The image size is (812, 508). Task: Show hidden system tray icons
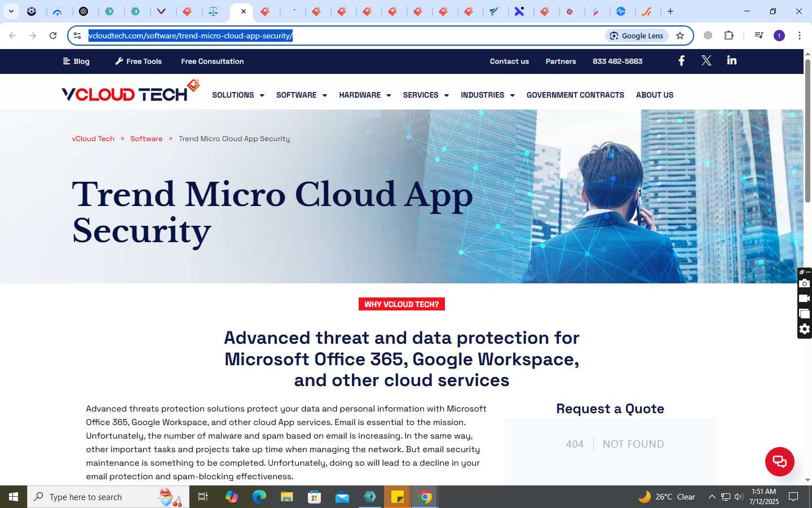tap(712, 497)
